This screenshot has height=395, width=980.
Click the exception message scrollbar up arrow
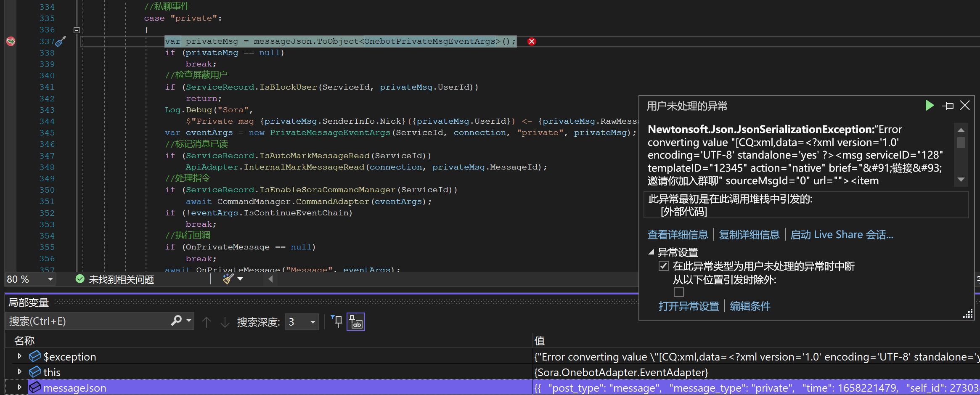pos(961,130)
